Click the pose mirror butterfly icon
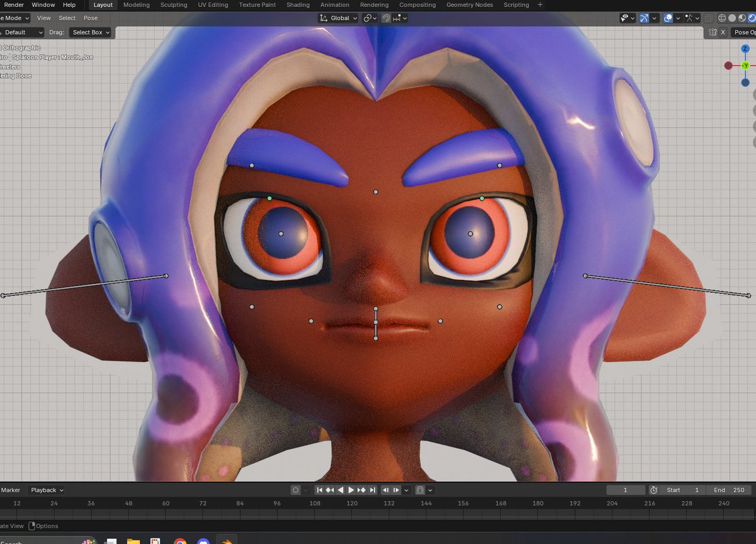The image size is (756, 544). coord(713,32)
